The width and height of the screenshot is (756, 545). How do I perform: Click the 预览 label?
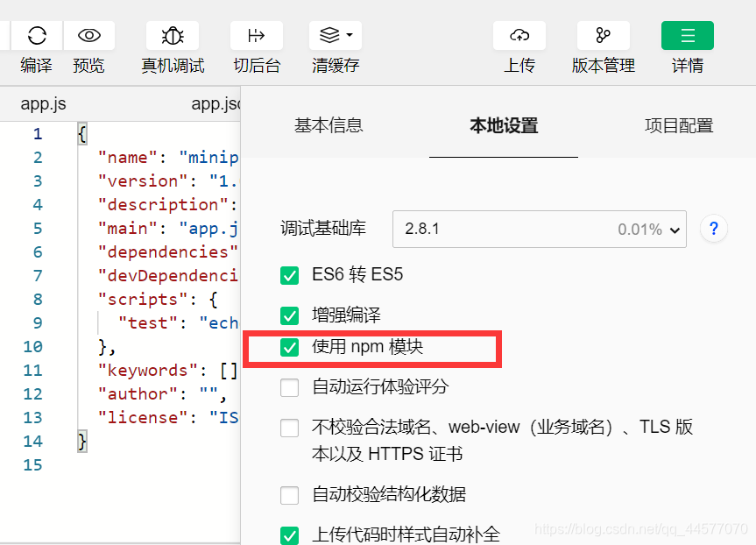point(88,65)
